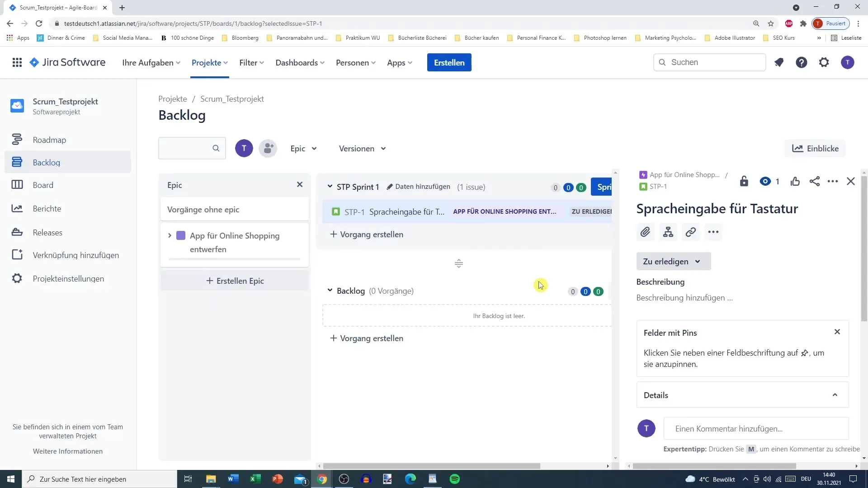Close the Epic panel

[x=300, y=184]
